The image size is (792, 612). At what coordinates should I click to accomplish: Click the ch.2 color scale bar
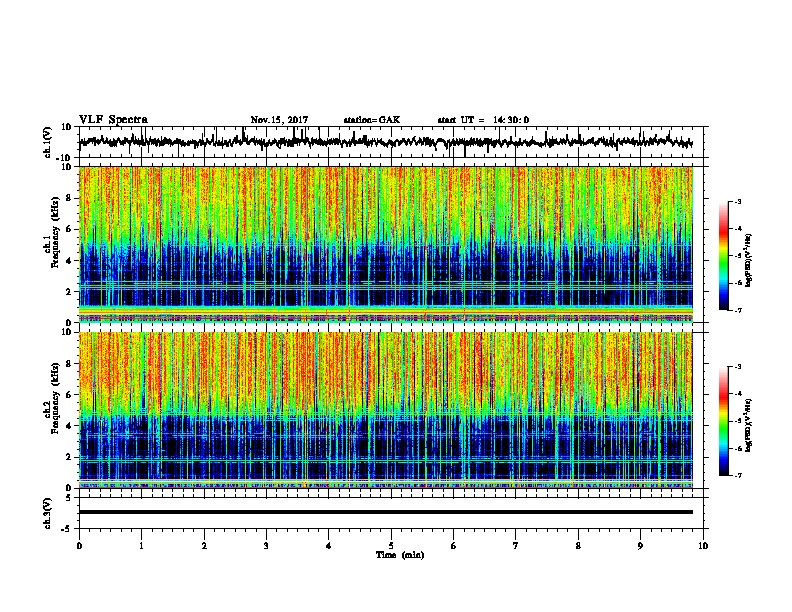point(723,421)
